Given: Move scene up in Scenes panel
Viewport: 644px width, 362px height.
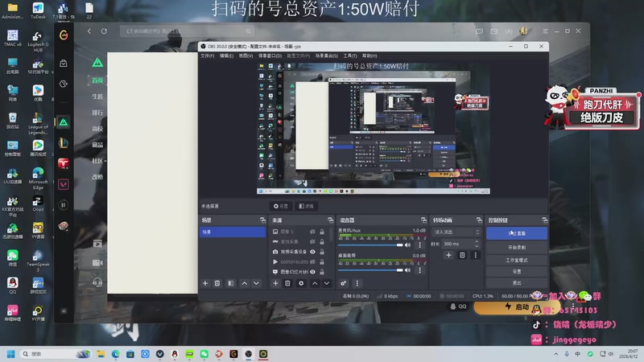Looking at the screenshot, I should [x=245, y=283].
